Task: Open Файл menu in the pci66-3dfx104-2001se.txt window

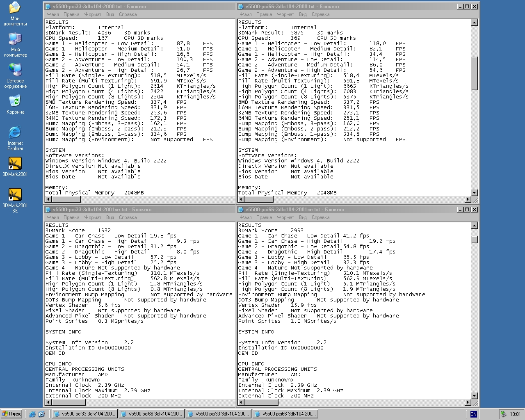Action: pyautogui.click(x=246, y=217)
